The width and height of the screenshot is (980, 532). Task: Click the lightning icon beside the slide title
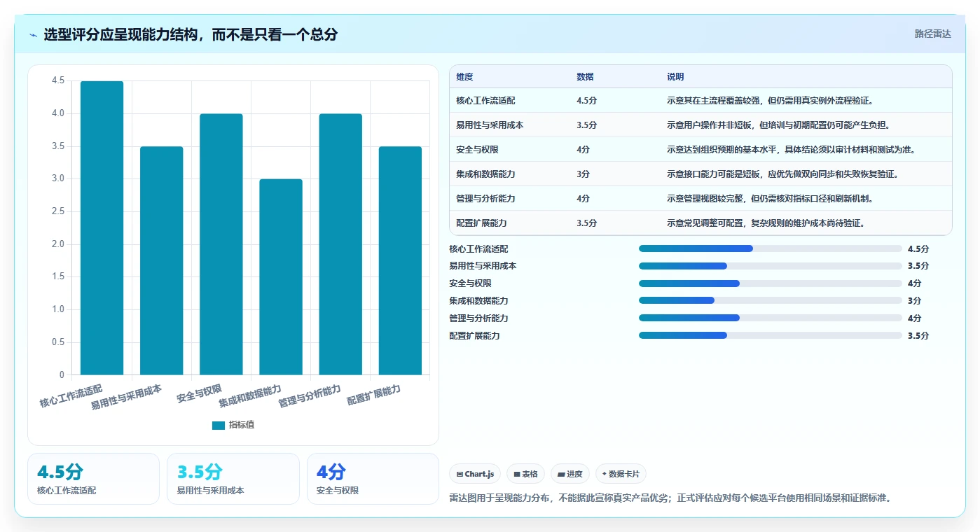click(33, 35)
